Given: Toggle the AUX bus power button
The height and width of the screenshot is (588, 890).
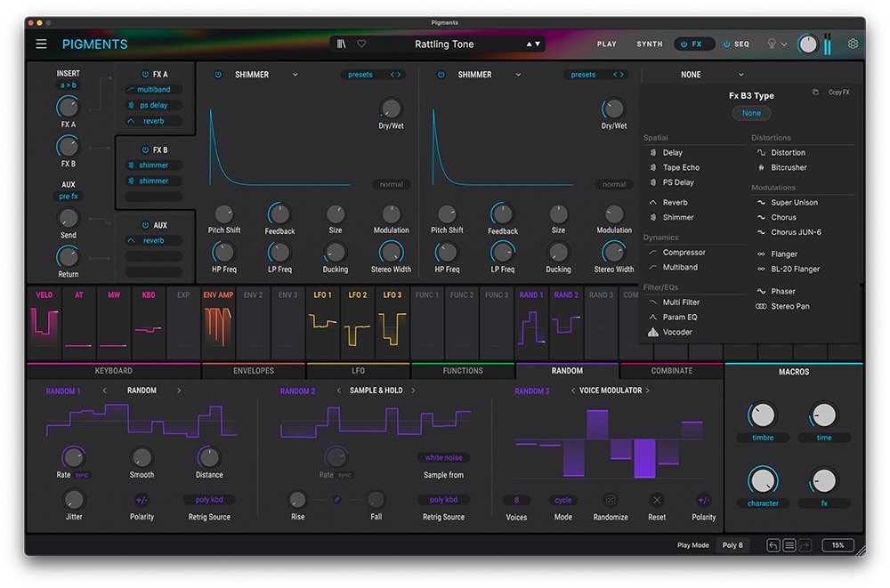Looking at the screenshot, I should coord(145,225).
